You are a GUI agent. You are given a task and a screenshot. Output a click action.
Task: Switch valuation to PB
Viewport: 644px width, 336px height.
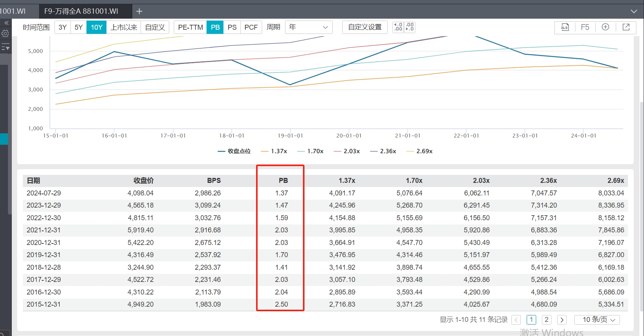point(215,27)
